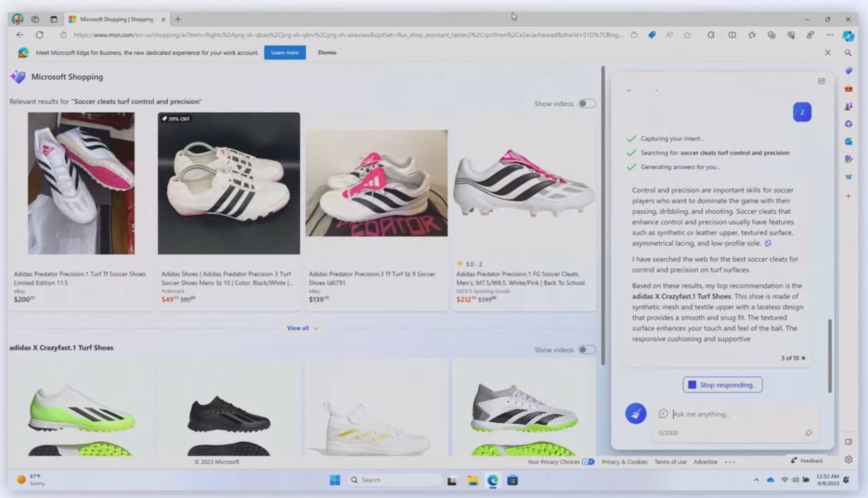Click the browser refresh icon
This screenshot has width=868, height=498.
[40, 35]
